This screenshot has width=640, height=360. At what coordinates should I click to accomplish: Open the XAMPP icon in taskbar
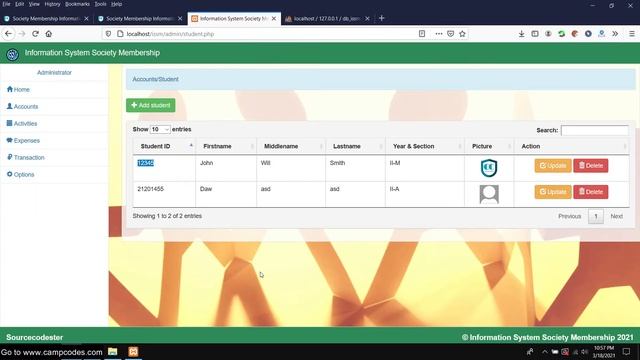click(133, 351)
